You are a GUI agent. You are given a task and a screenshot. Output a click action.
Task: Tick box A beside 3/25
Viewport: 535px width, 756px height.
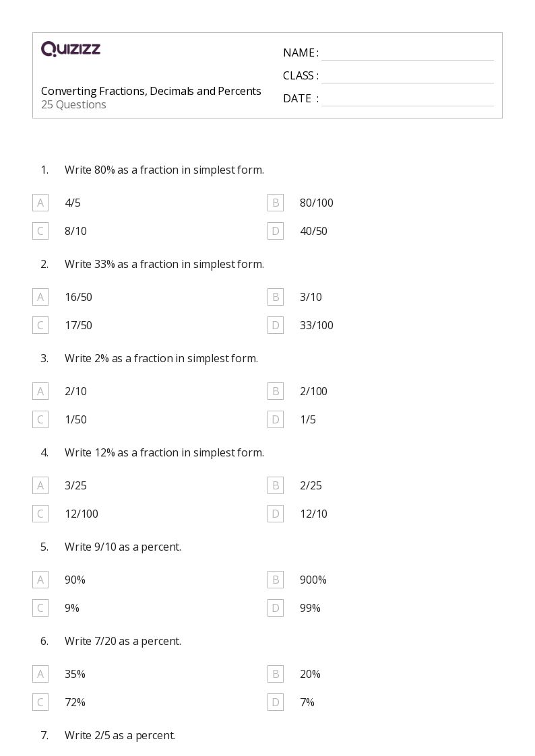[x=40, y=485]
